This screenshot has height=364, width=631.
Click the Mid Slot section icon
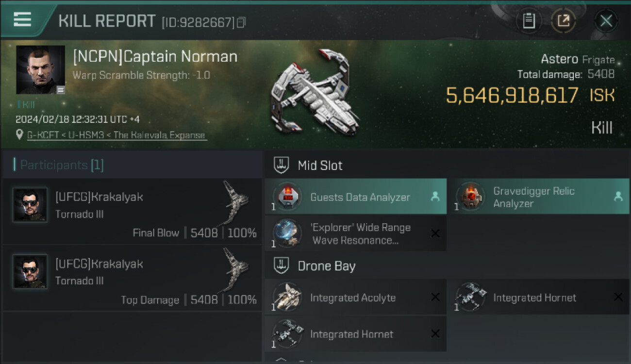(282, 165)
